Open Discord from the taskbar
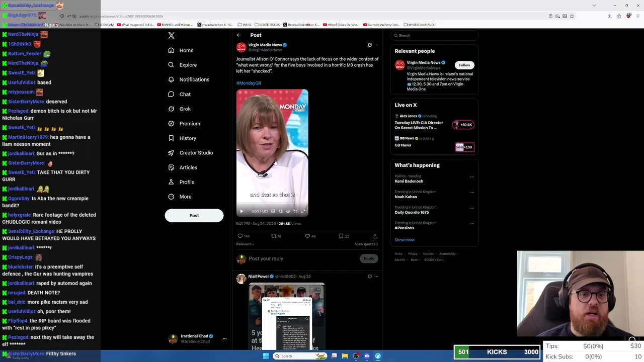644x362 pixels. point(367,356)
